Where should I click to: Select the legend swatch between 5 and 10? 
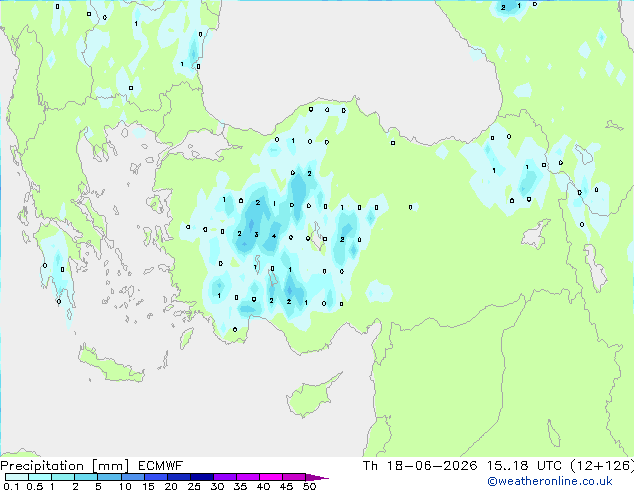click(109, 477)
